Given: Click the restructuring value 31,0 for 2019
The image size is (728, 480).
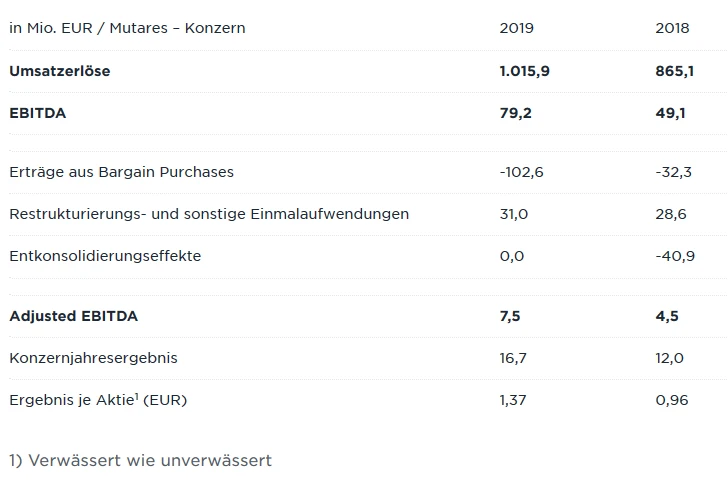Looking at the screenshot, I should pos(514,214).
